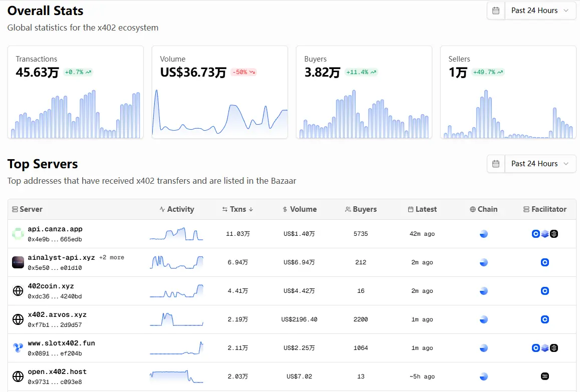This screenshot has height=392, width=580.
Task: Click the '+2 more' label next to ainalyst-api.xyz
Action: click(x=111, y=257)
